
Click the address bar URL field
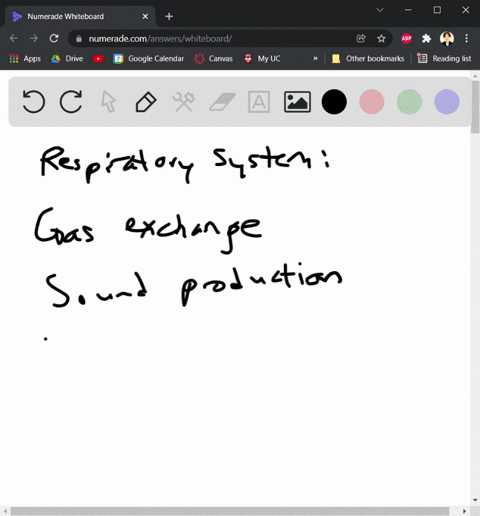click(213, 39)
